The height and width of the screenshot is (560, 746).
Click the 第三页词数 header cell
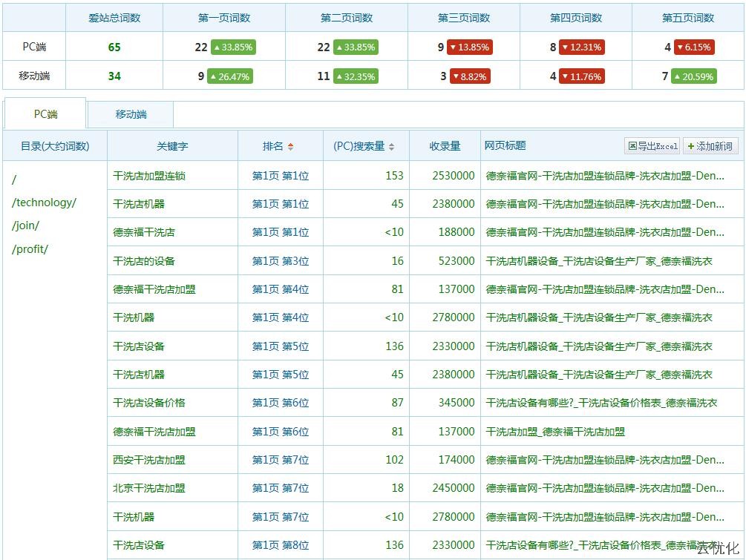464,18
